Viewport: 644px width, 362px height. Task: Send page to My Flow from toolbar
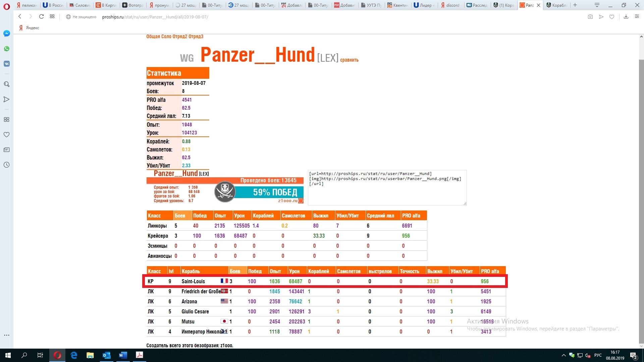pos(601,17)
